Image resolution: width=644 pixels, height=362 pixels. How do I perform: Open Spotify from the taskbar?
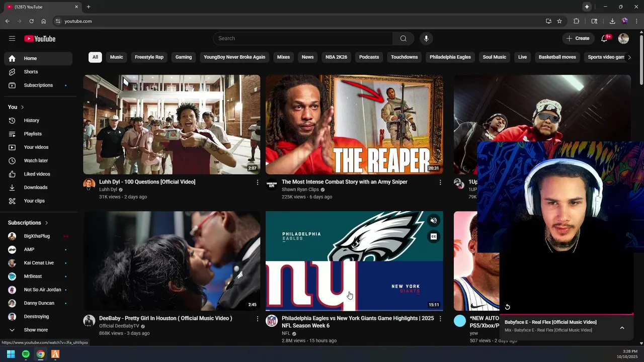pyautogui.click(x=26, y=354)
